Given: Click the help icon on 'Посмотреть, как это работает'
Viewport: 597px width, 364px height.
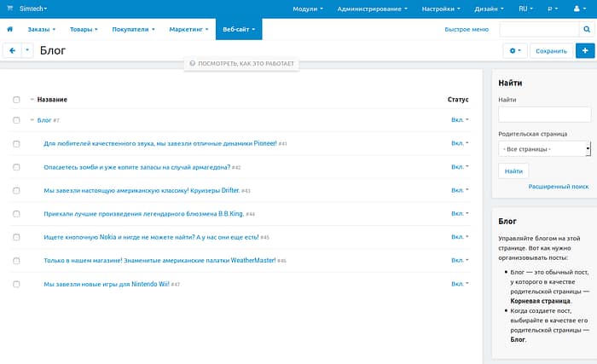Looking at the screenshot, I should (x=193, y=64).
